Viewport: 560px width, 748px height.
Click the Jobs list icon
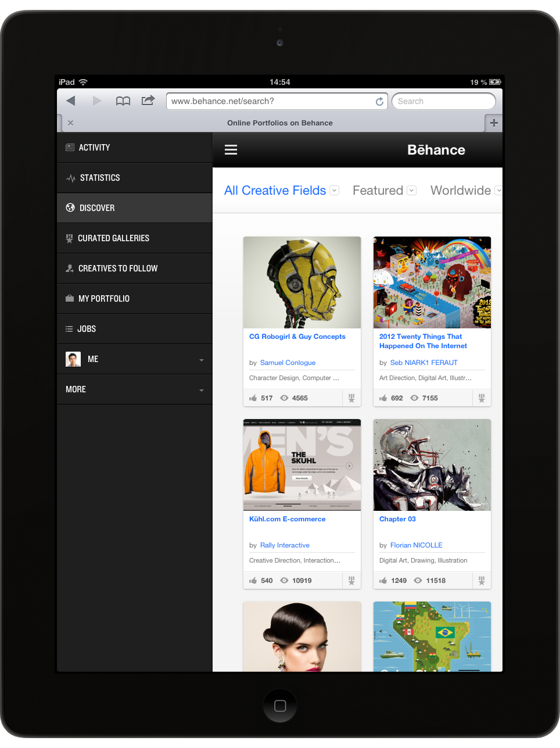(x=69, y=329)
